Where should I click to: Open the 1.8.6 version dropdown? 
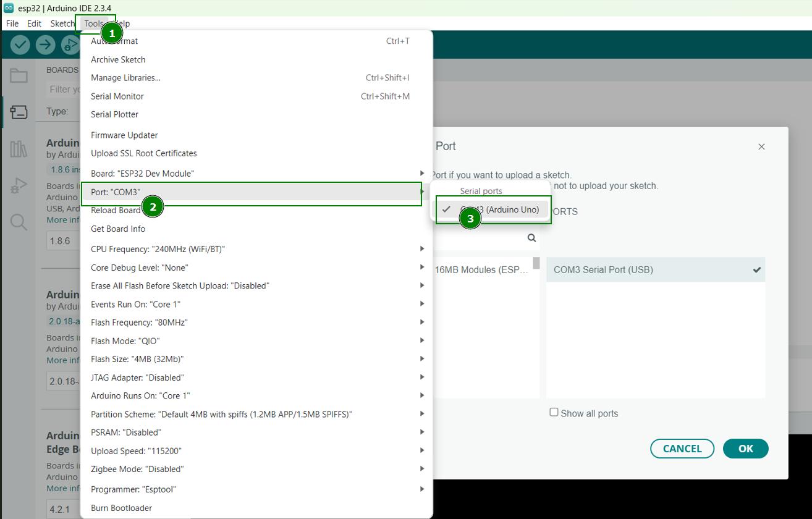coord(63,241)
